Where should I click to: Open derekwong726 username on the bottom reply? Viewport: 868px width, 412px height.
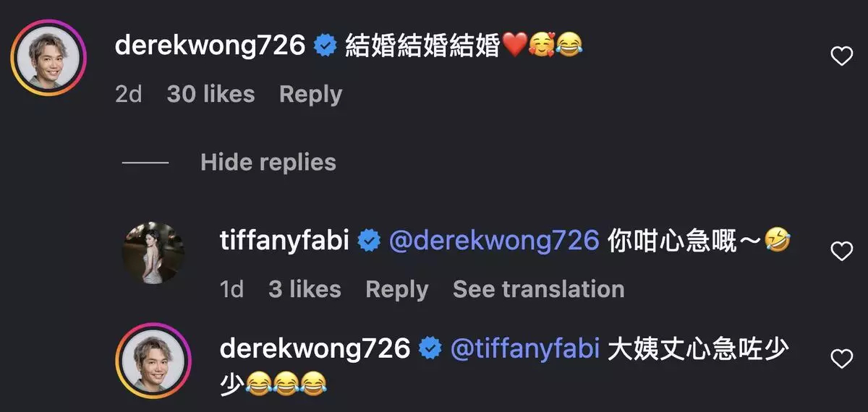315,349
